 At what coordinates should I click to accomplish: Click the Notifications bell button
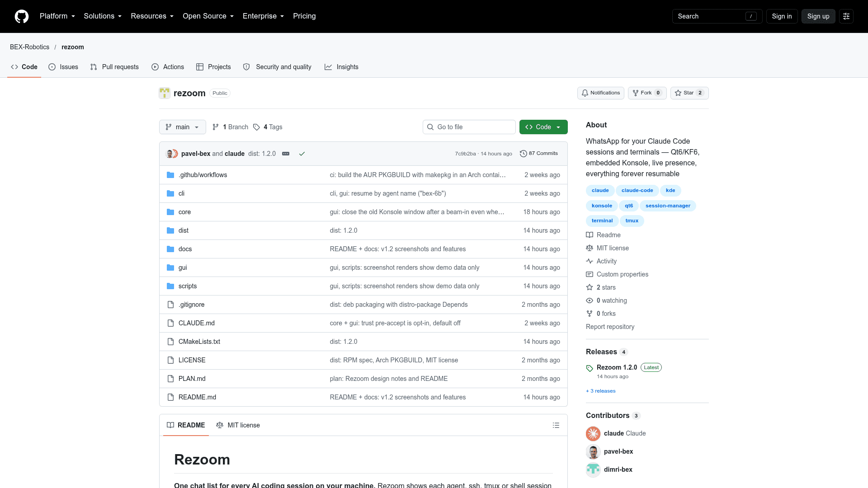pos(601,93)
